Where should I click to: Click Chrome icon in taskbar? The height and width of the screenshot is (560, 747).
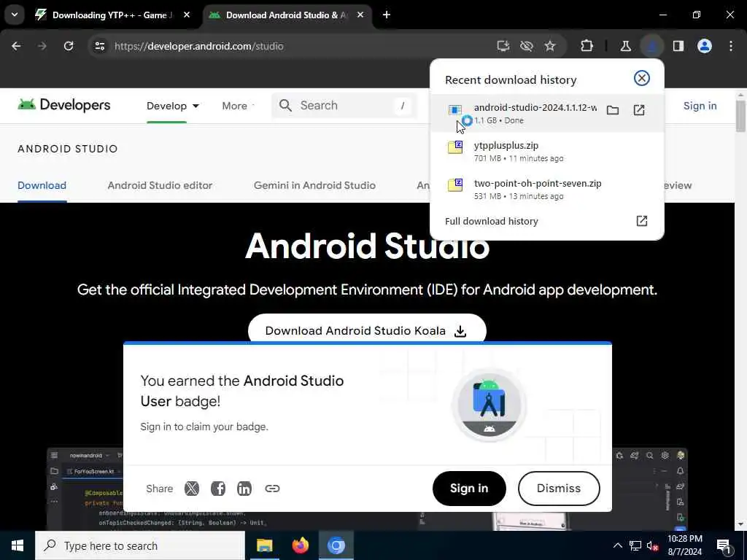click(x=336, y=545)
